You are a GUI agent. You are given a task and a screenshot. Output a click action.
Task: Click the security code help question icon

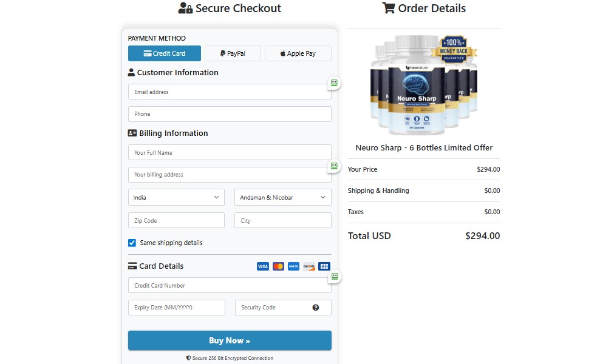(x=316, y=308)
